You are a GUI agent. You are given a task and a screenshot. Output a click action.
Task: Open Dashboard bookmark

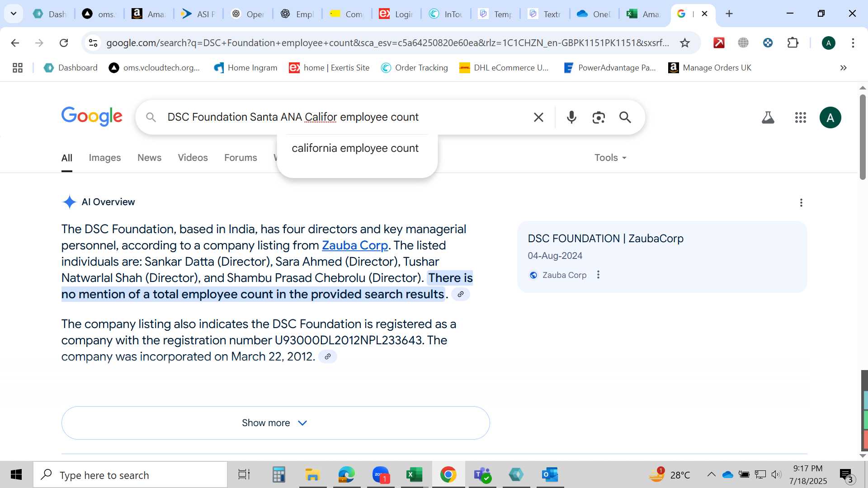(71, 68)
